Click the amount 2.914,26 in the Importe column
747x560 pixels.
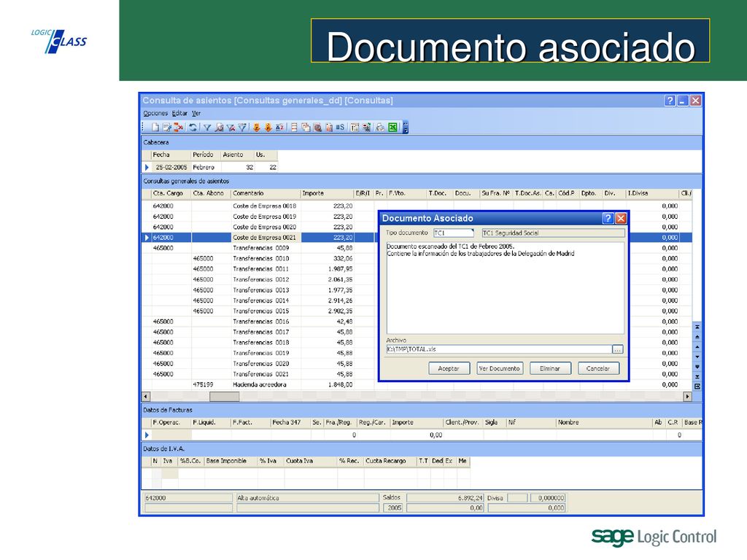click(340, 300)
